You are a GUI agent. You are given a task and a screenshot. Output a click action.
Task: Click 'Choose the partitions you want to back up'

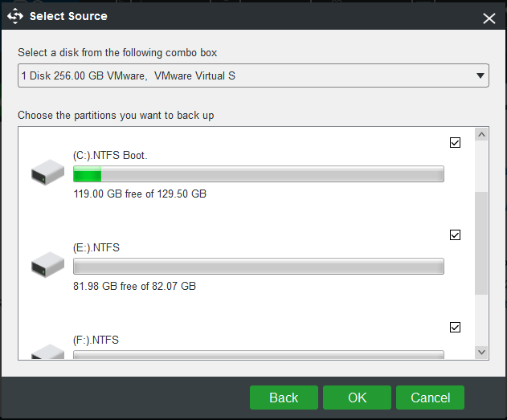tap(116, 116)
